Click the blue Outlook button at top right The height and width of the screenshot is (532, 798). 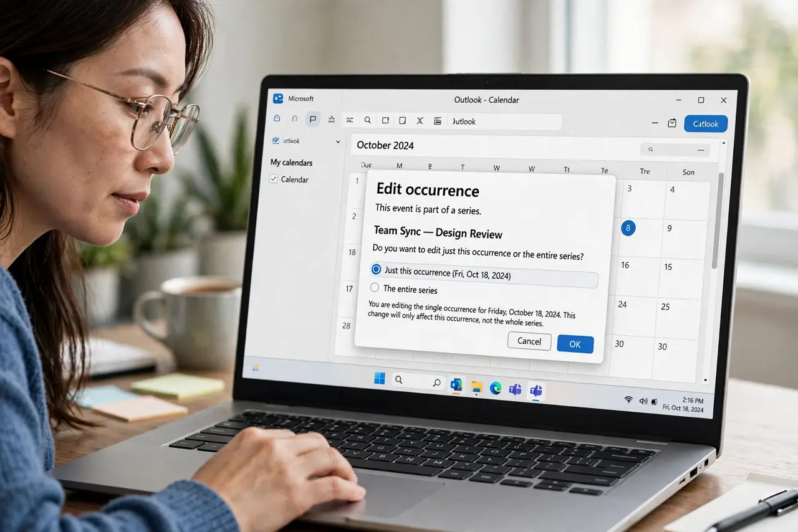click(x=706, y=124)
